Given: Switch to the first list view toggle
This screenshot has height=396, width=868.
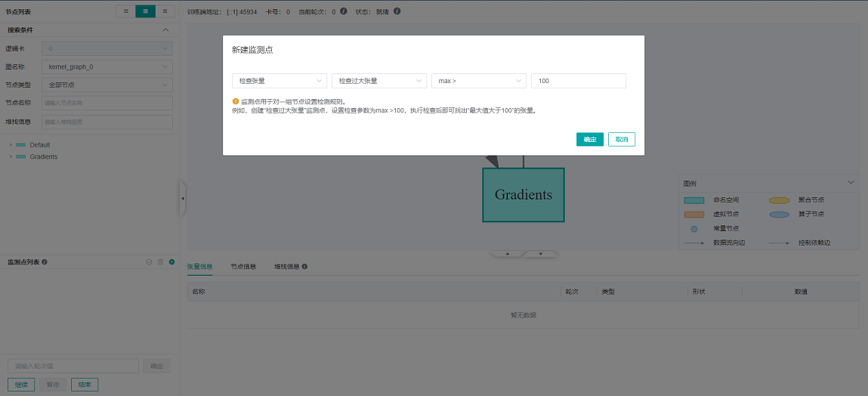Looking at the screenshot, I should [126, 11].
